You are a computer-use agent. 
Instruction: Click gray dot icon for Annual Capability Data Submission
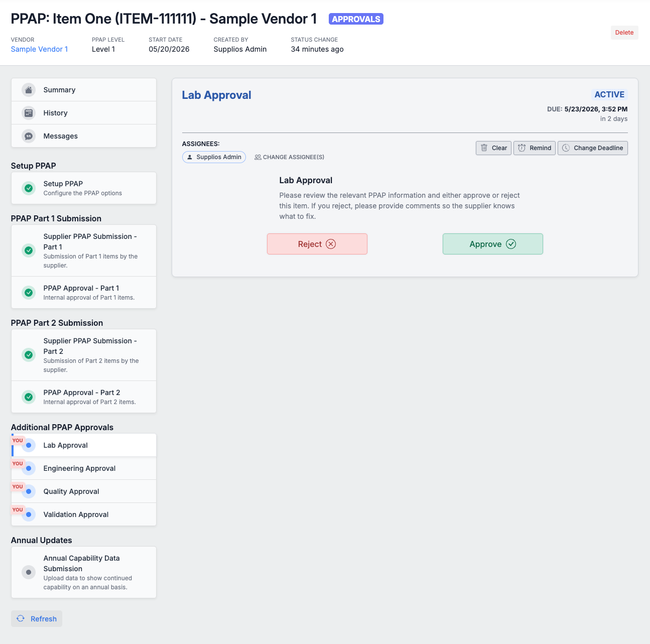tap(29, 572)
